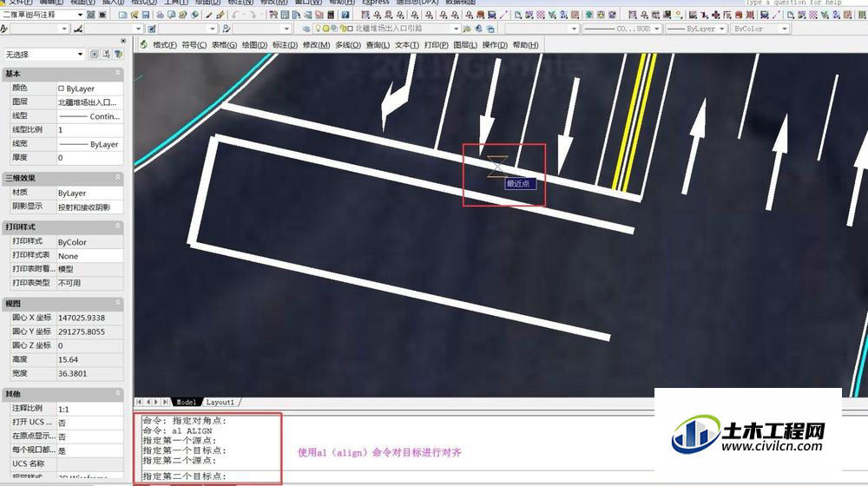Click the Dimension Style icon
Viewport: 868px width, 486px height.
[78, 29]
